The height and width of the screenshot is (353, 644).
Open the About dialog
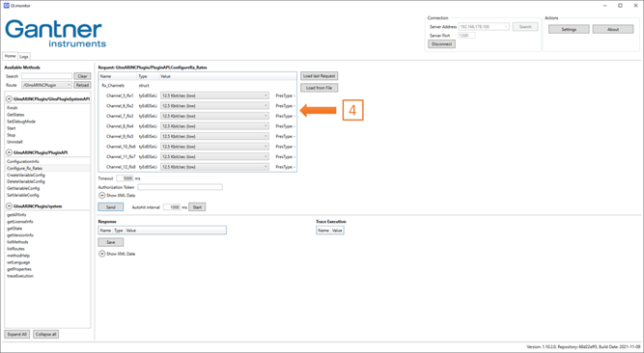[613, 30]
